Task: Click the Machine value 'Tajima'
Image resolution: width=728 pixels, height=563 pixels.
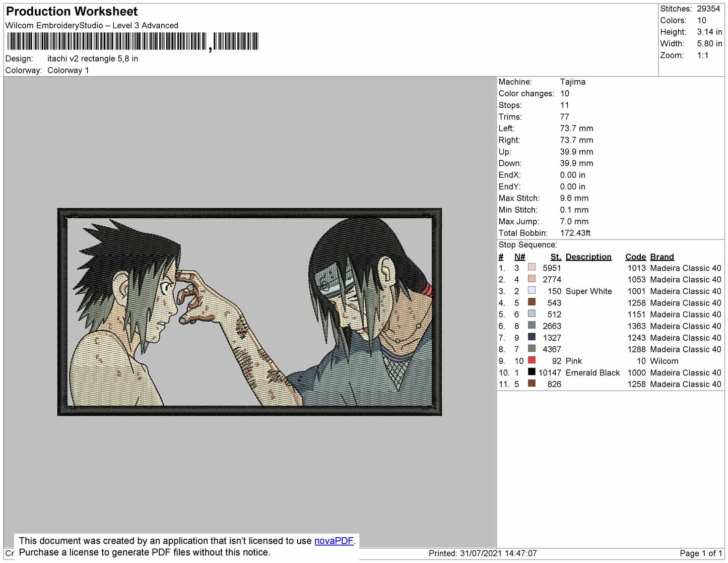Action: [x=573, y=82]
